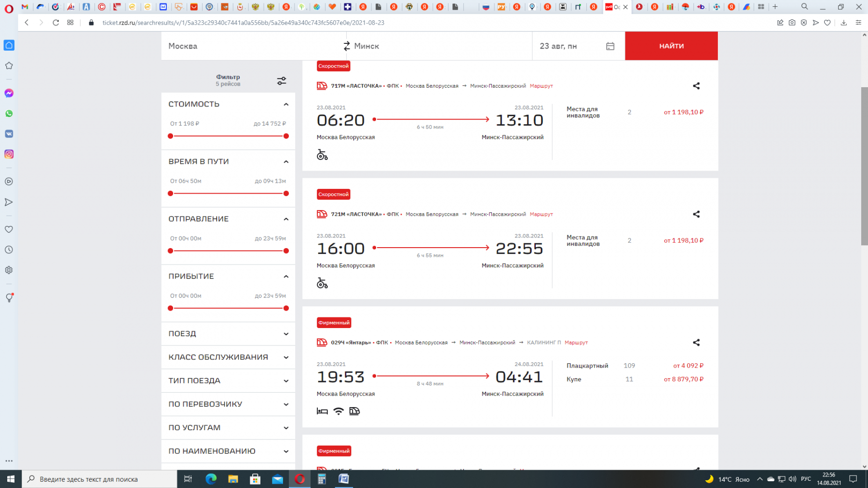Click the browser address bar URL

(x=243, y=23)
